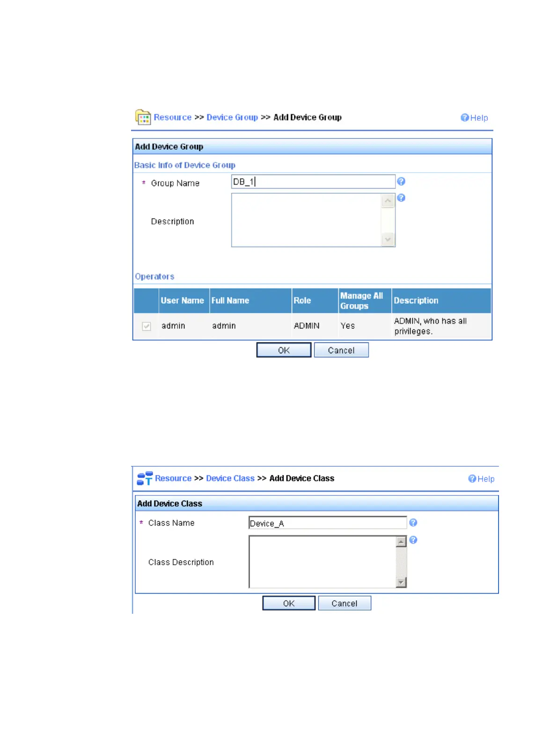Screen dimensions: 557x756
Task: Click OK in Add Device Class form
Action: pyautogui.click(x=289, y=603)
